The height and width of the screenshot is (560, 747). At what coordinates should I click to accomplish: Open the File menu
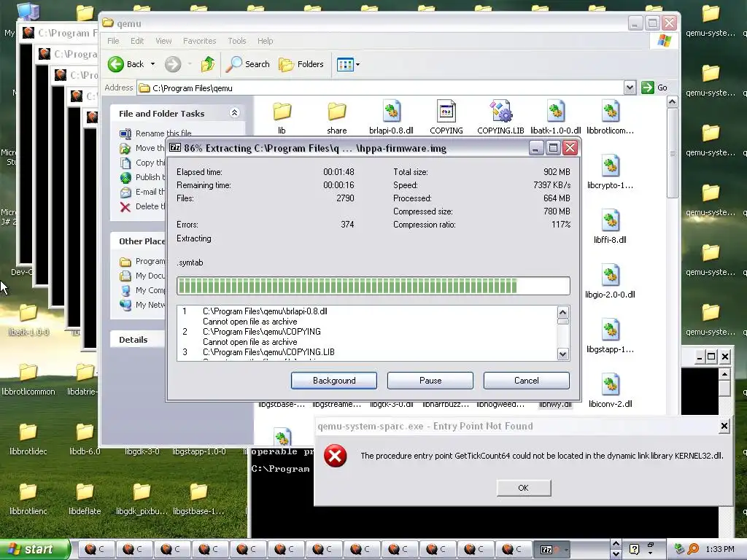113,41
